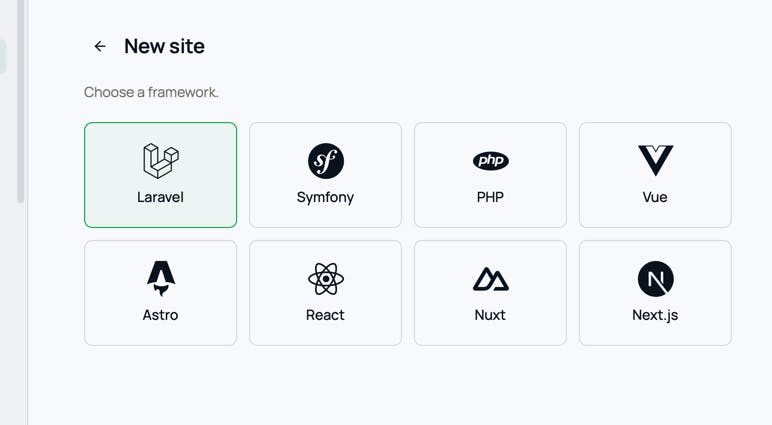Select the Astro rocket logo
This screenshot has height=425, width=772.
[x=161, y=278]
